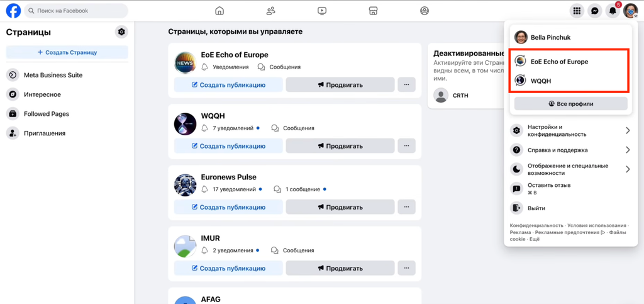Click Создать Страницу button
644x304 pixels.
point(67,52)
